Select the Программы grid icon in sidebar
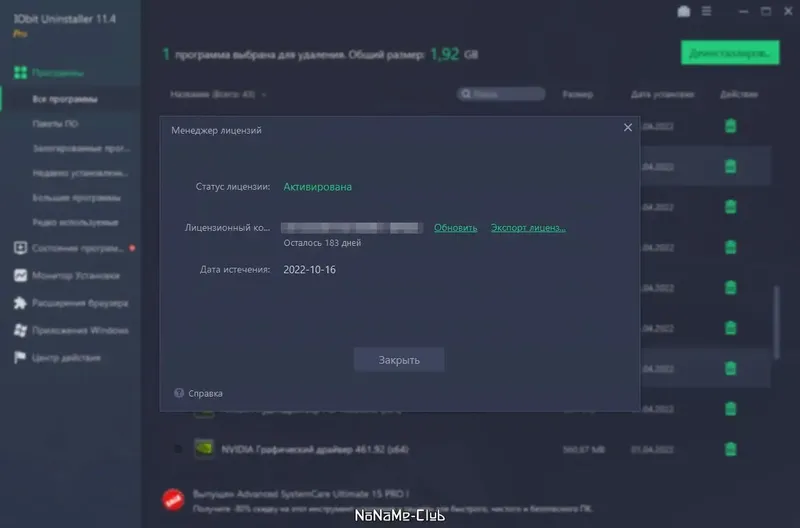This screenshot has height=528, width=800. (20, 72)
